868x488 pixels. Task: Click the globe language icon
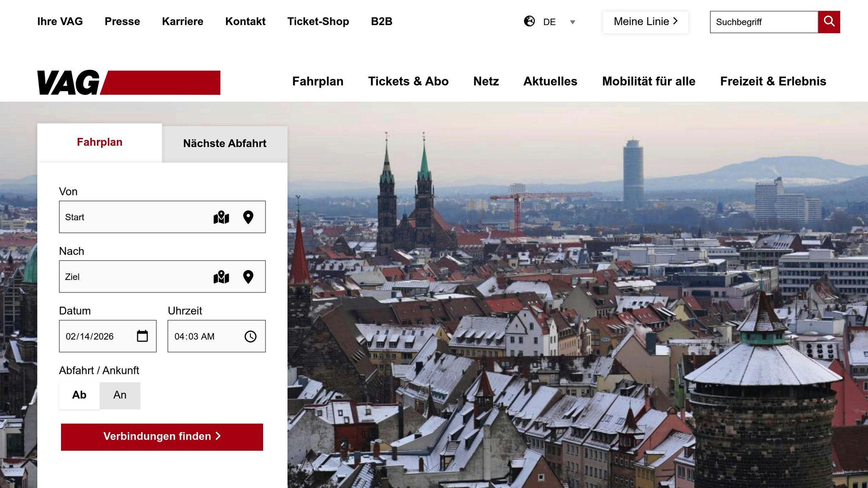529,22
